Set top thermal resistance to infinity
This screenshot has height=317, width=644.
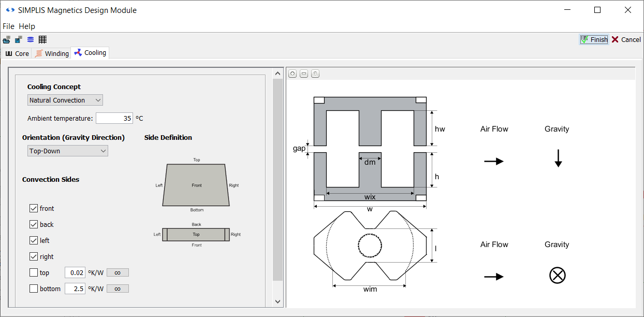[118, 272]
